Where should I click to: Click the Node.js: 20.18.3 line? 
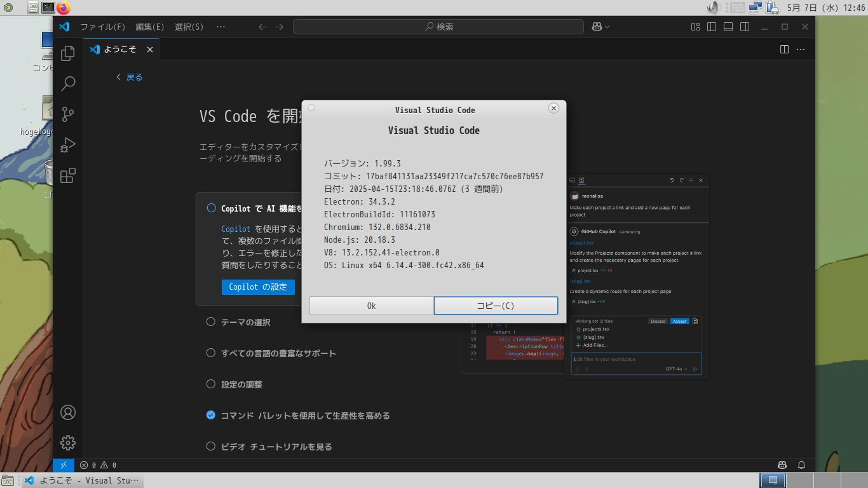pyautogui.click(x=360, y=240)
